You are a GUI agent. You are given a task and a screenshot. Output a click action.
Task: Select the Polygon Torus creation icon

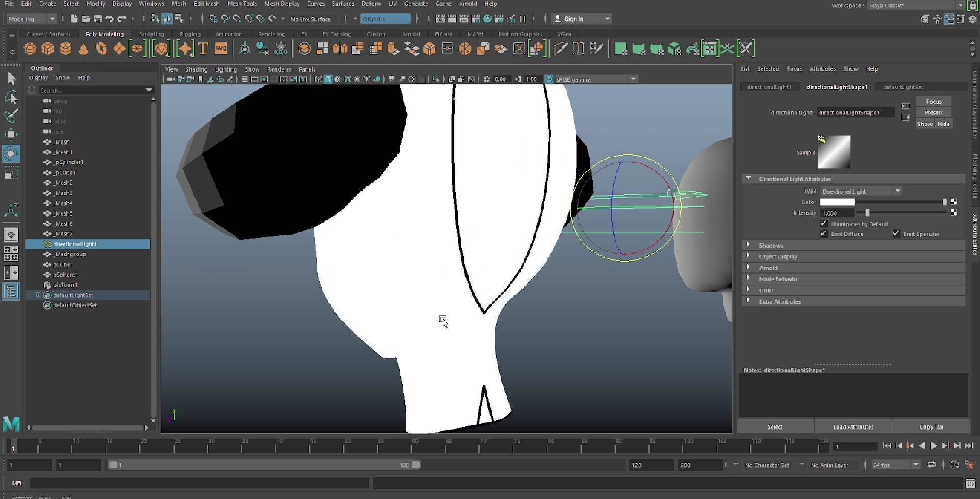point(101,48)
